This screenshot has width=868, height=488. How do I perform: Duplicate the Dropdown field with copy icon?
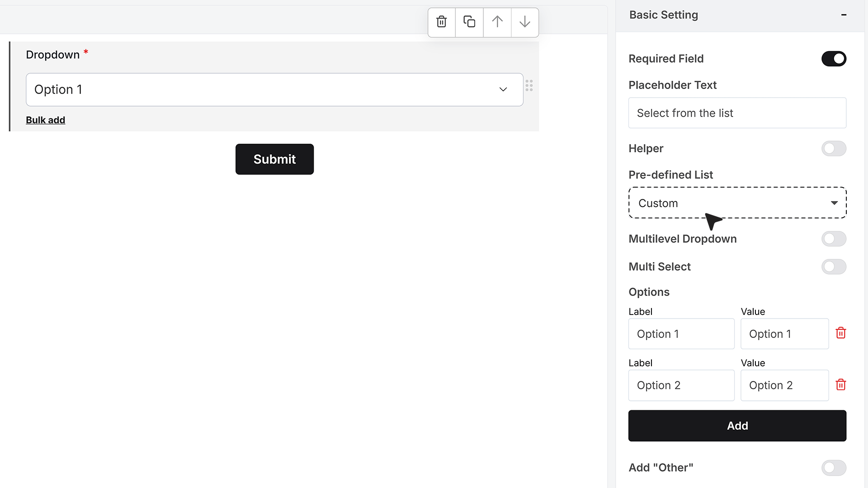click(469, 22)
